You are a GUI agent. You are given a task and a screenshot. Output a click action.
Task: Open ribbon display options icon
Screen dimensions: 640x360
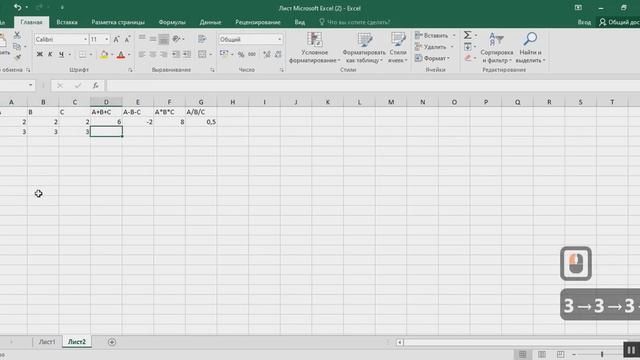pyautogui.click(x=578, y=8)
